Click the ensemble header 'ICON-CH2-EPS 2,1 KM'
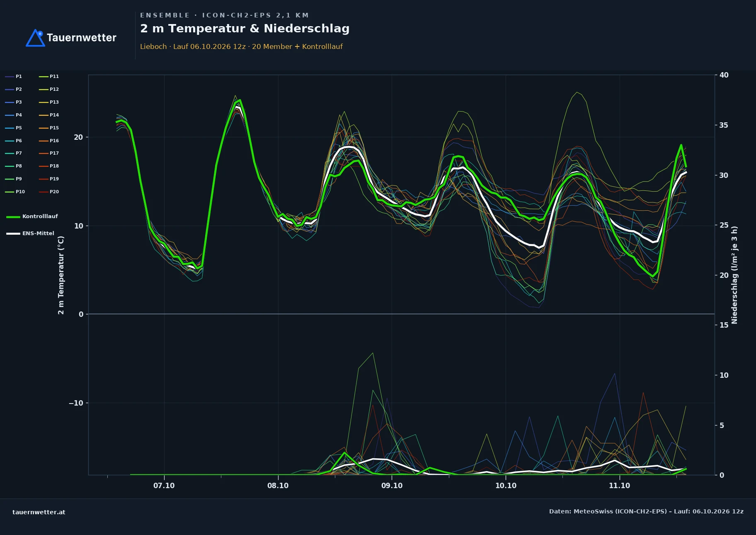 click(x=255, y=15)
